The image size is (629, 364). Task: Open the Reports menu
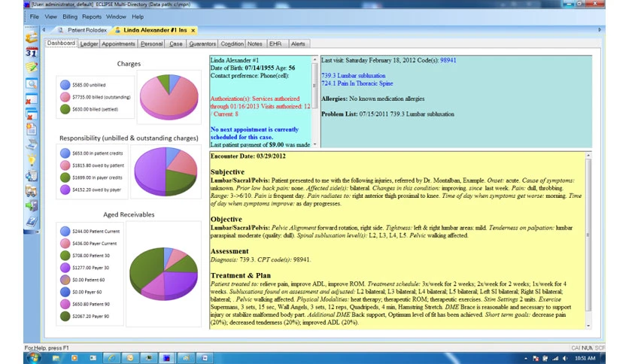(x=92, y=17)
